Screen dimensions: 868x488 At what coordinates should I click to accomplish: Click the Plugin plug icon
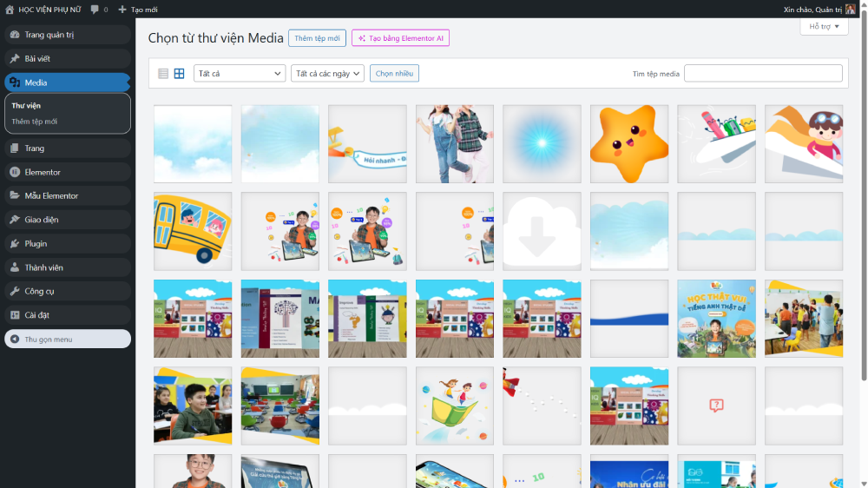click(15, 244)
